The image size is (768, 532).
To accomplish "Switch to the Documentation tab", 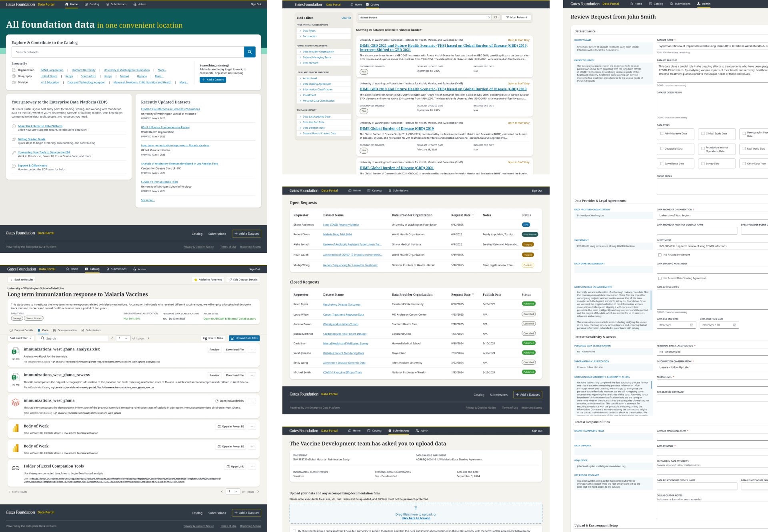I will (x=65, y=330).
